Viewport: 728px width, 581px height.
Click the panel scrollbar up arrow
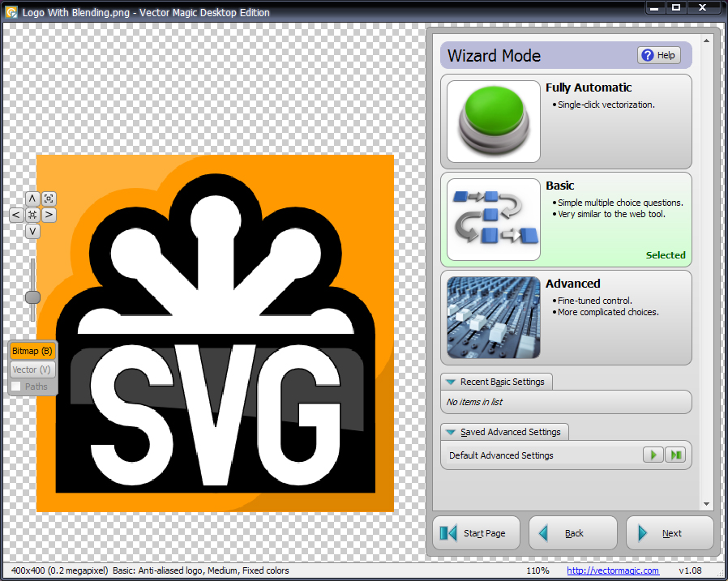point(706,41)
